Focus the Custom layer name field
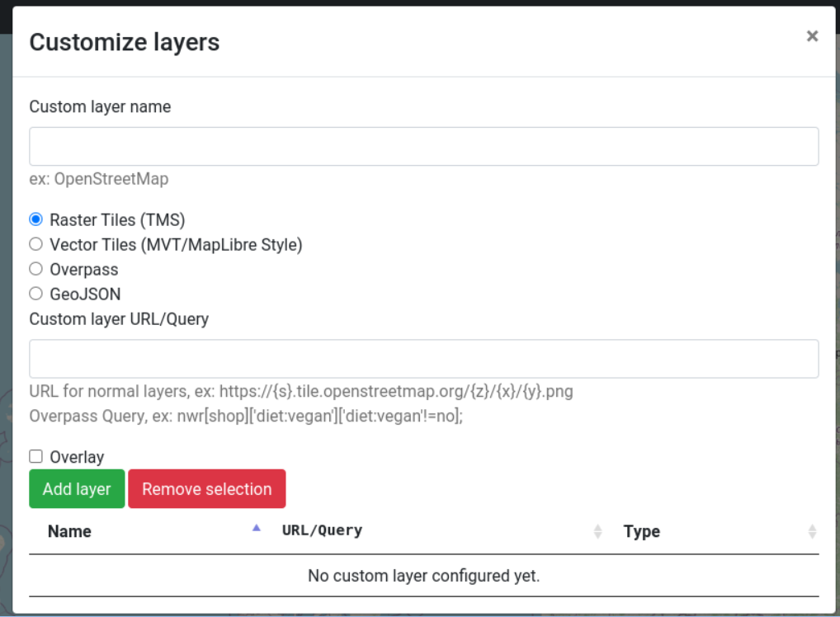The height and width of the screenshot is (617, 840). click(423, 145)
